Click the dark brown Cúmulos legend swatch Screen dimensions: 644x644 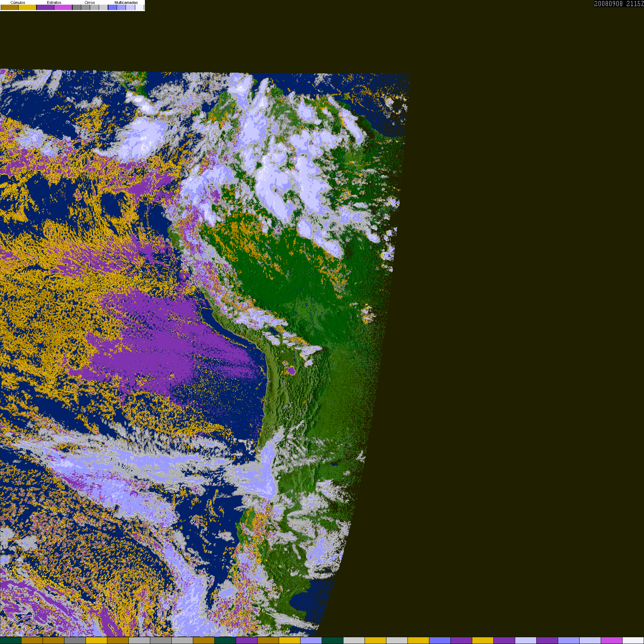[x=10, y=8]
